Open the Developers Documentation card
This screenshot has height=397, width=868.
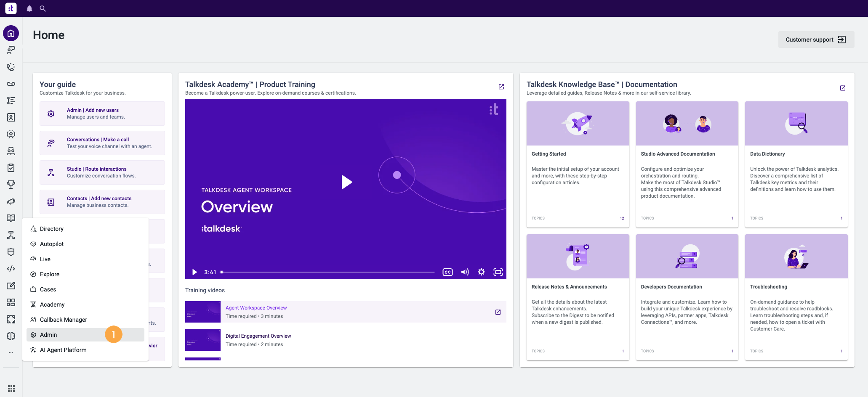click(x=687, y=297)
